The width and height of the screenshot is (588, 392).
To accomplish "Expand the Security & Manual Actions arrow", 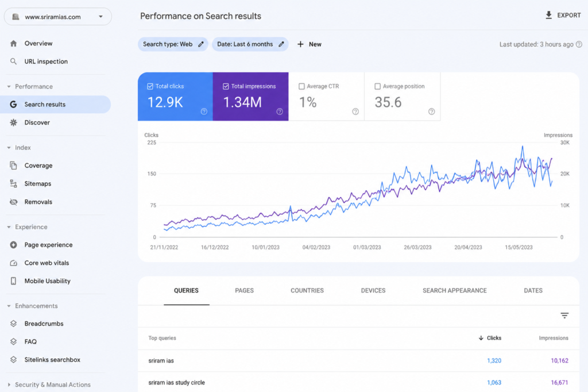I will coord(9,385).
